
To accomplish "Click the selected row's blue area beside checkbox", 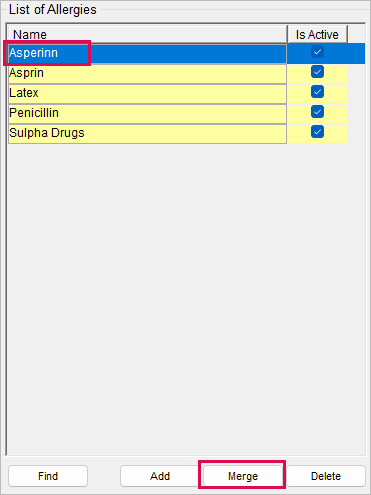I will (356, 53).
